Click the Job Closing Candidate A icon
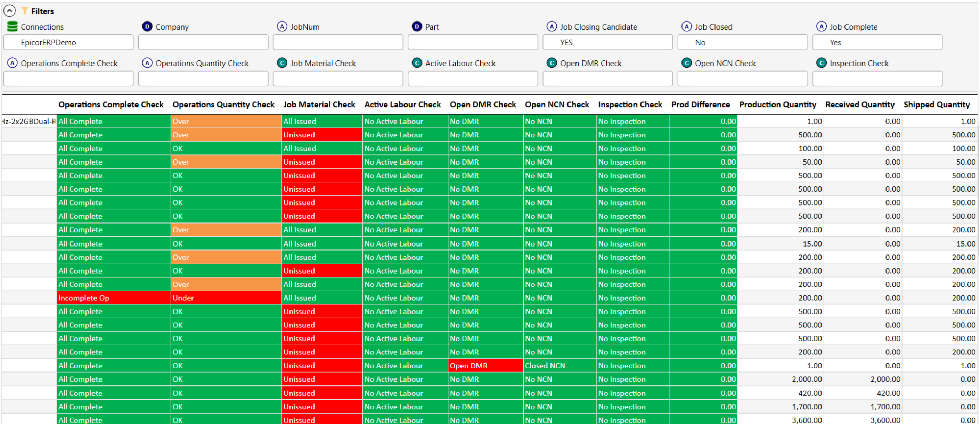 [552, 26]
